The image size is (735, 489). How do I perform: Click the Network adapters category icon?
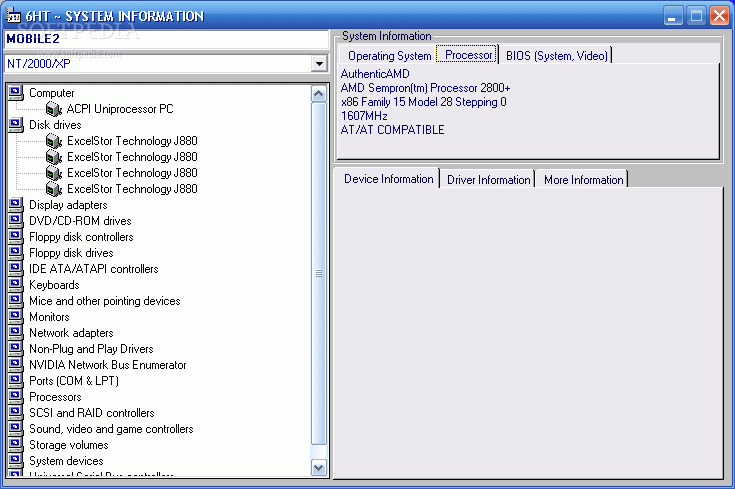pyautogui.click(x=15, y=332)
